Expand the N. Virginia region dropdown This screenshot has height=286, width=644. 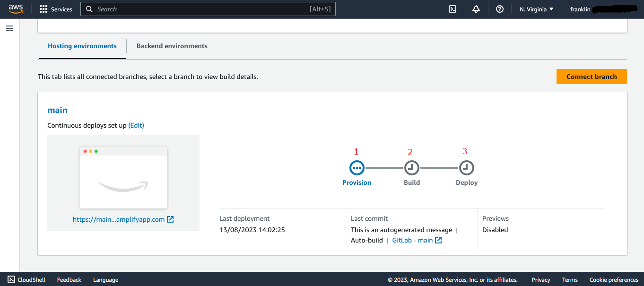coord(536,9)
